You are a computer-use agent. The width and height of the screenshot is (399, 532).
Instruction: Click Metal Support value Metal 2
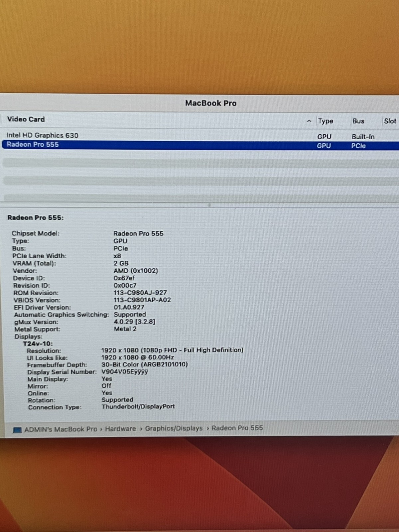tap(125, 329)
